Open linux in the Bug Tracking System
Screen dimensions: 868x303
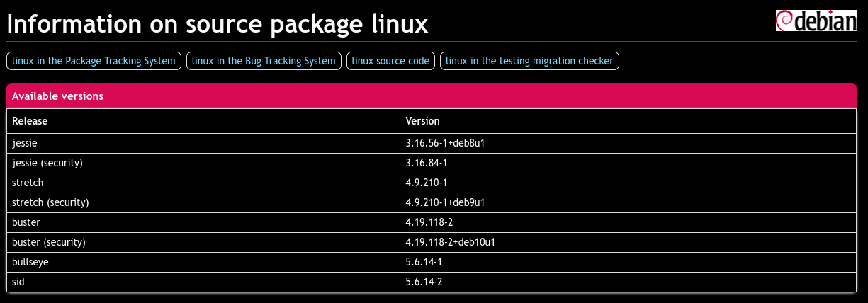[264, 61]
